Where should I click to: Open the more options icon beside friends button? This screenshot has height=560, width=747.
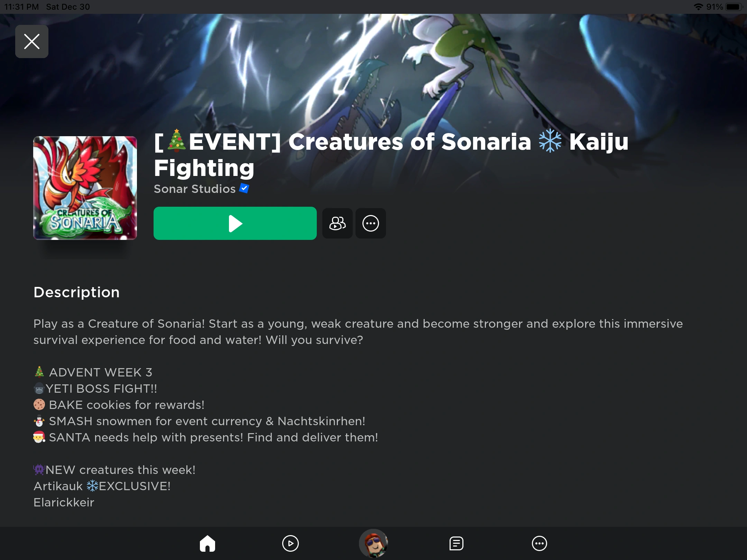(x=371, y=223)
